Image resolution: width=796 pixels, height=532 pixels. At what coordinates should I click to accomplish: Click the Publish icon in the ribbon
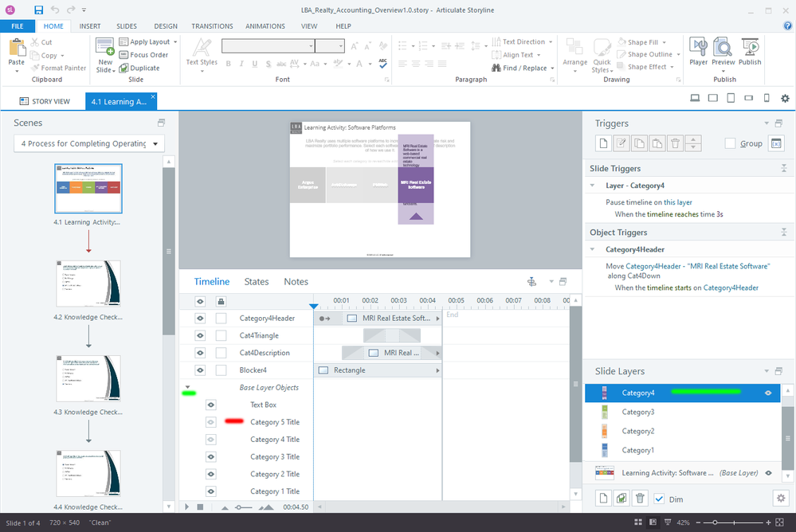[749, 51]
